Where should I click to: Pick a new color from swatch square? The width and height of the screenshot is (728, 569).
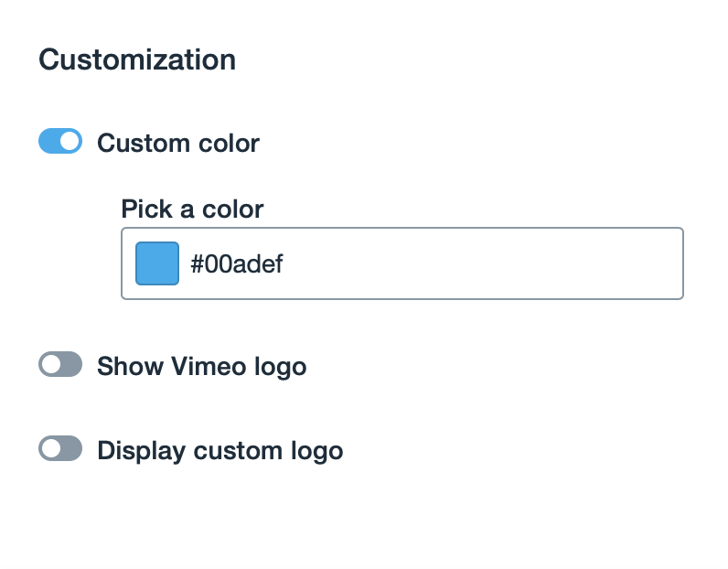[x=156, y=263]
